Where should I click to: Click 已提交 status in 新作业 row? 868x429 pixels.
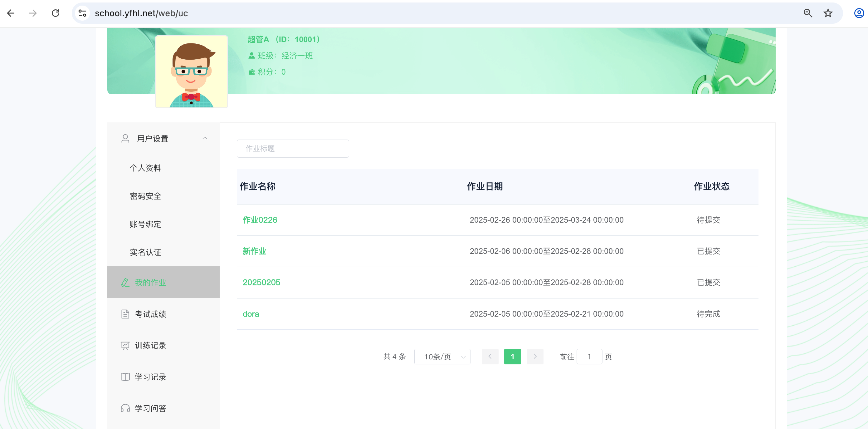coord(708,251)
